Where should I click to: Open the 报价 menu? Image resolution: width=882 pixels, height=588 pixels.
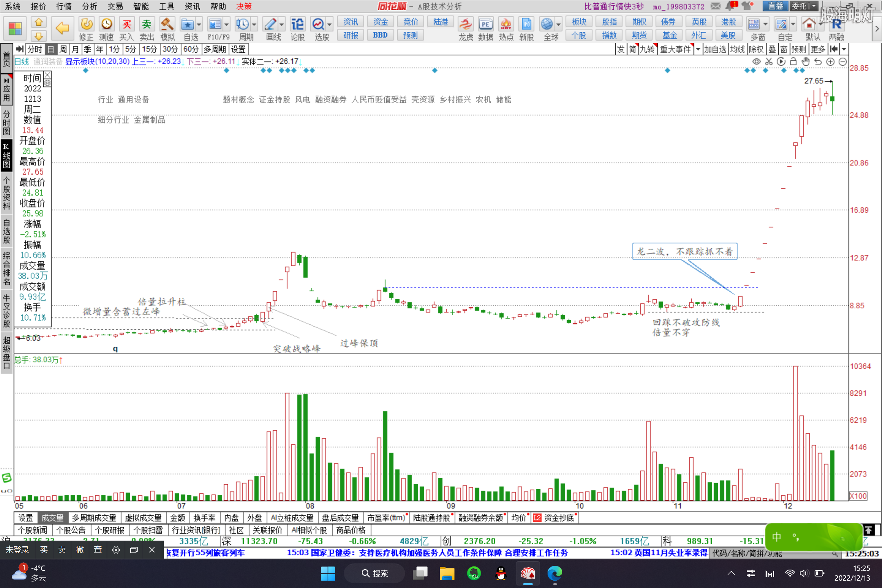coord(38,6)
